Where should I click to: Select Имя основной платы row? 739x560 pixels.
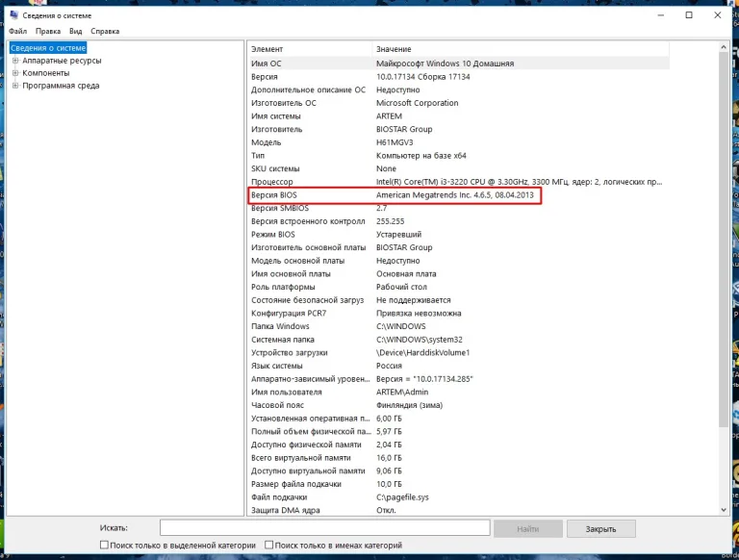pyautogui.click(x=458, y=274)
